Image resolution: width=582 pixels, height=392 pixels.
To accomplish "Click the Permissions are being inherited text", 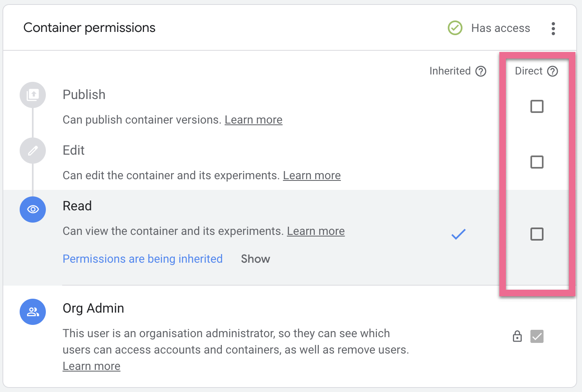I will [142, 259].
